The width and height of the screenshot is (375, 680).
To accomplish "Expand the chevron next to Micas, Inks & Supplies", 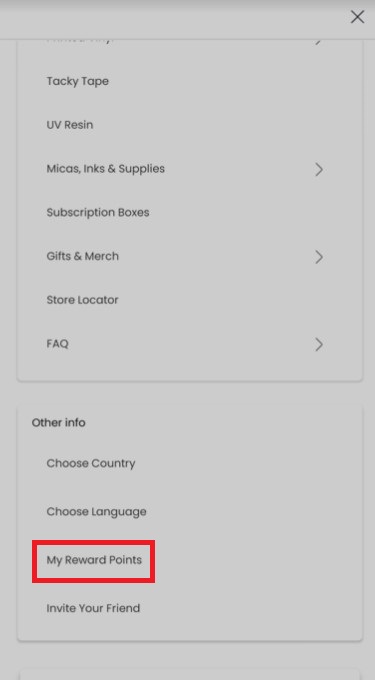I will pyautogui.click(x=319, y=169).
